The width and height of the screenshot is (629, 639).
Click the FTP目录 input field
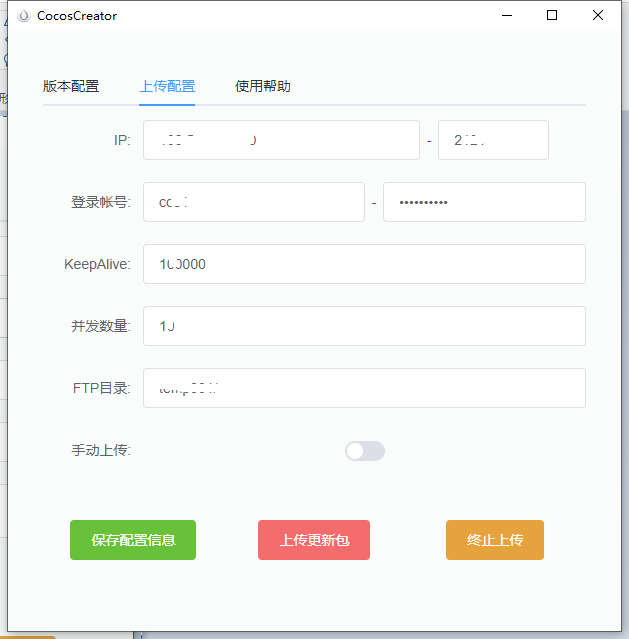click(364, 388)
